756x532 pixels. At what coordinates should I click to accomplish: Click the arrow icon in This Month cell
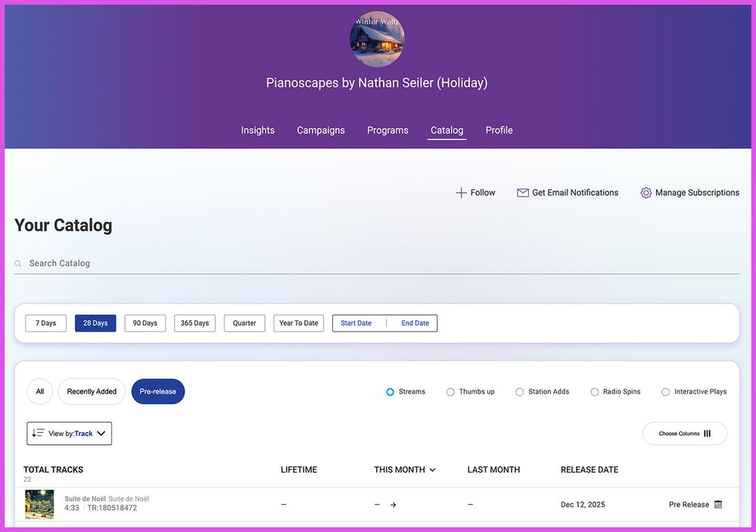(393, 505)
